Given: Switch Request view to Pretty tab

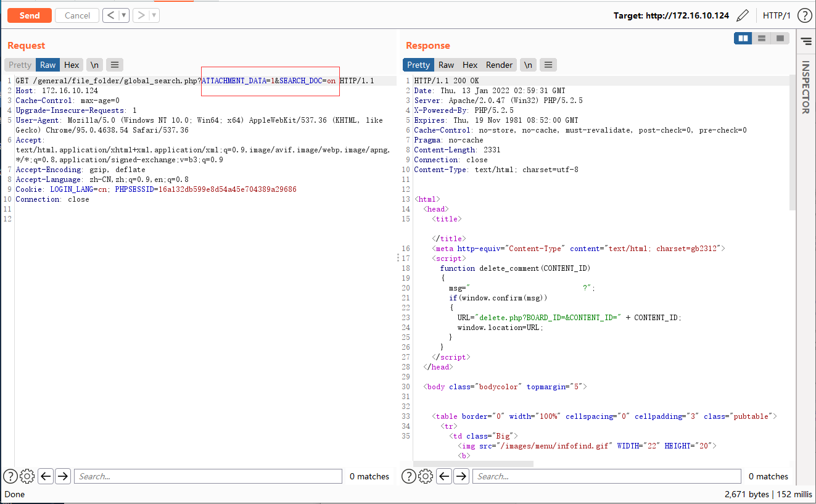Looking at the screenshot, I should pos(20,65).
